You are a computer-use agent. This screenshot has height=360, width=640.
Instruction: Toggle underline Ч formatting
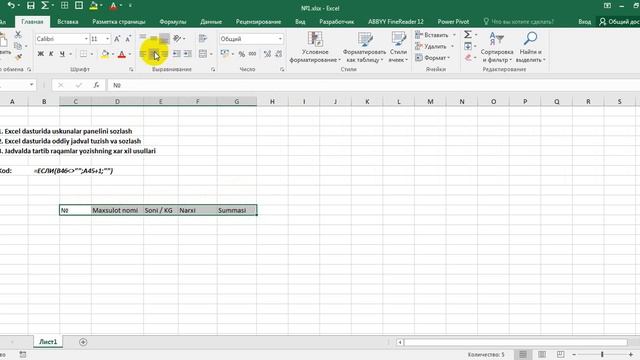click(x=62, y=54)
